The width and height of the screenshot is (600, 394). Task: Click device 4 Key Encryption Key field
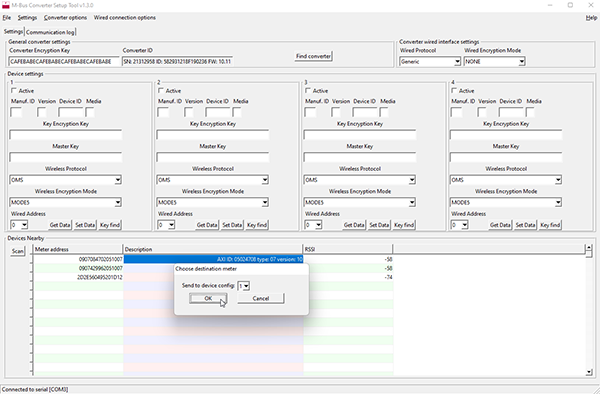pos(506,135)
